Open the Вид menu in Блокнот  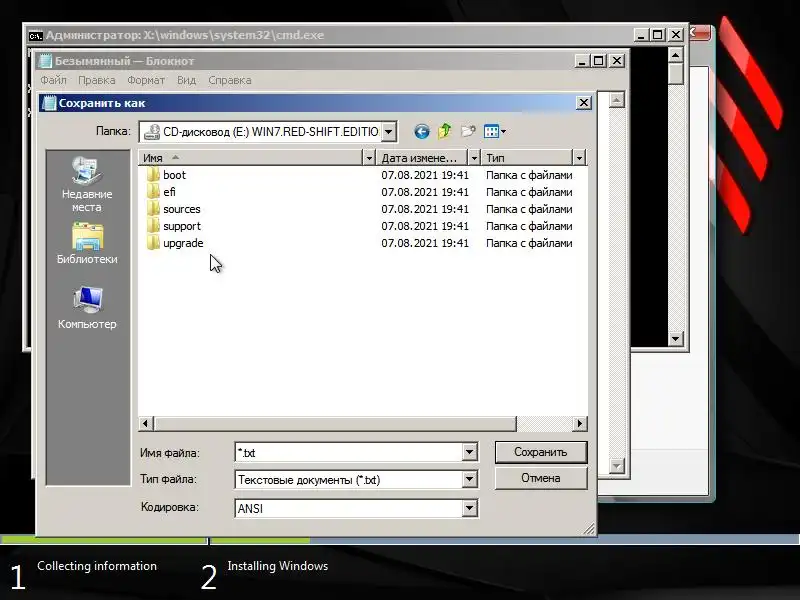coord(186,80)
